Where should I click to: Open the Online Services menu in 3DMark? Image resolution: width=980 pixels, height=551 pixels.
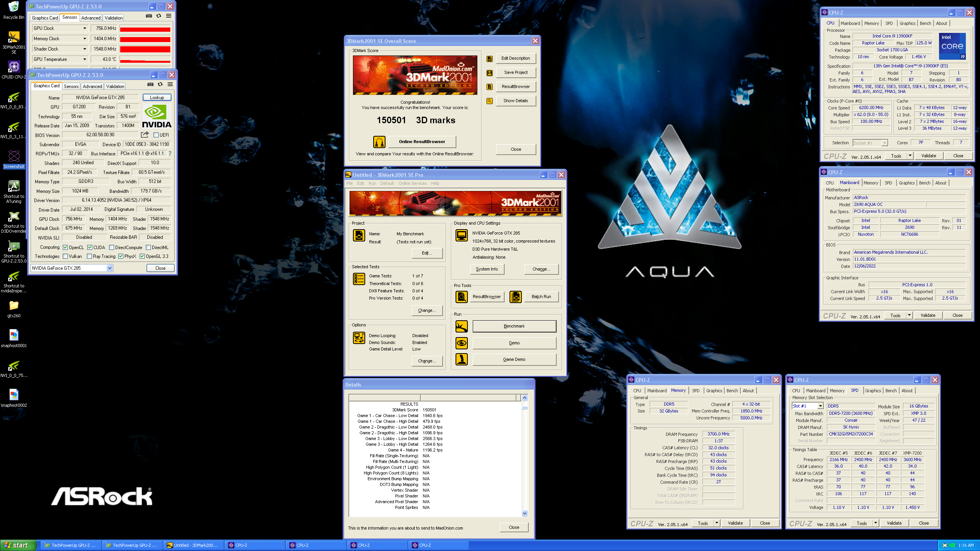click(412, 183)
